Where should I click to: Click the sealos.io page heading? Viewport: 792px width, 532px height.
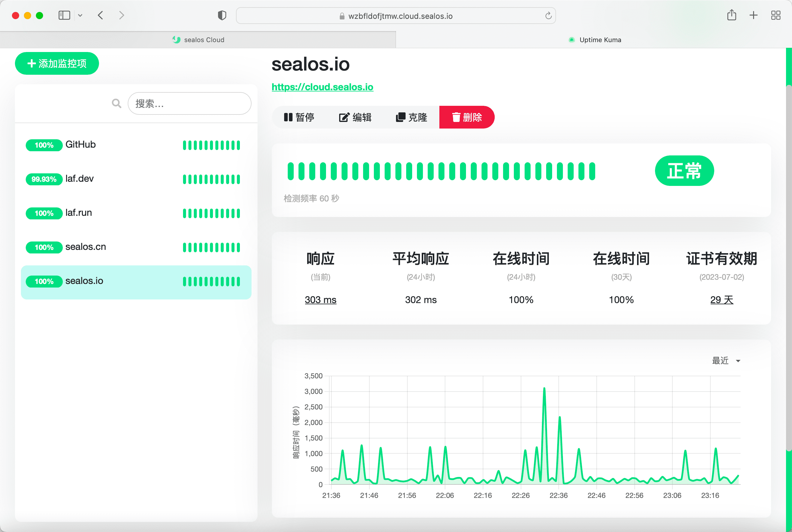coord(311,64)
